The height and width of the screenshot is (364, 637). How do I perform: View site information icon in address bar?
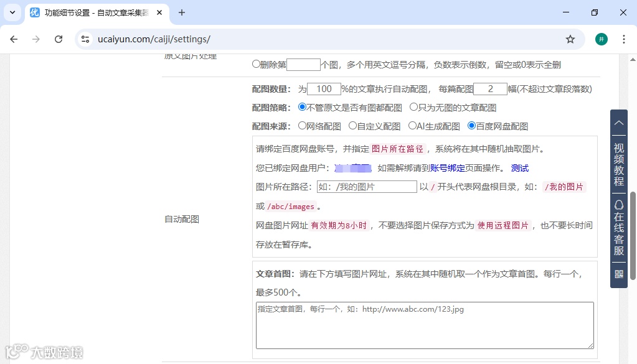tap(85, 39)
